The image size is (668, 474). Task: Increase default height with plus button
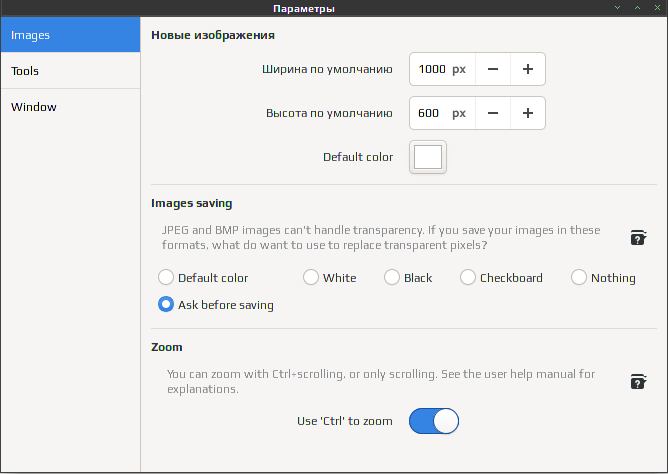(528, 113)
